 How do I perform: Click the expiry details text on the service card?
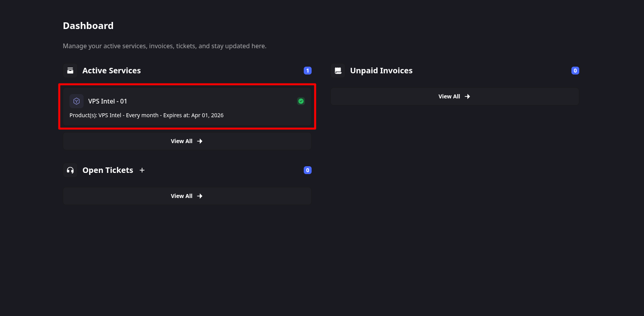click(146, 115)
